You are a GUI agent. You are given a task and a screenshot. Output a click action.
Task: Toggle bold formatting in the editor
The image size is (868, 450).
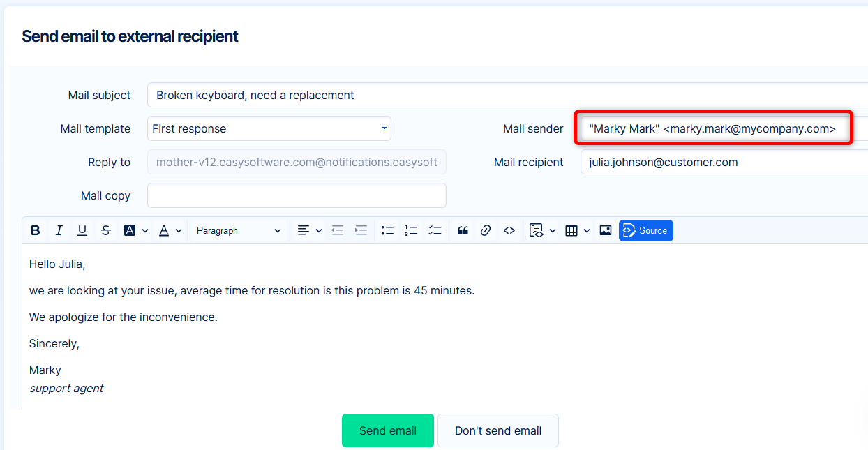pyautogui.click(x=36, y=230)
